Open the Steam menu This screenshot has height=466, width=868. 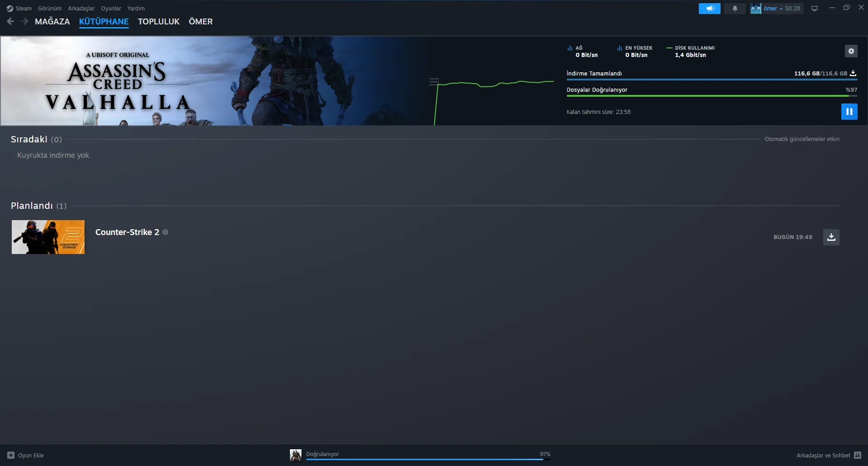24,9
